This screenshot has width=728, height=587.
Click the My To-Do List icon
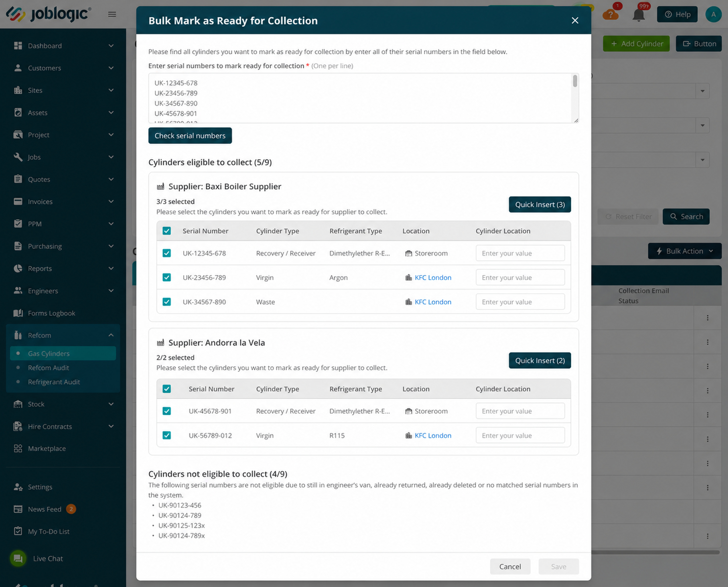[x=18, y=531]
